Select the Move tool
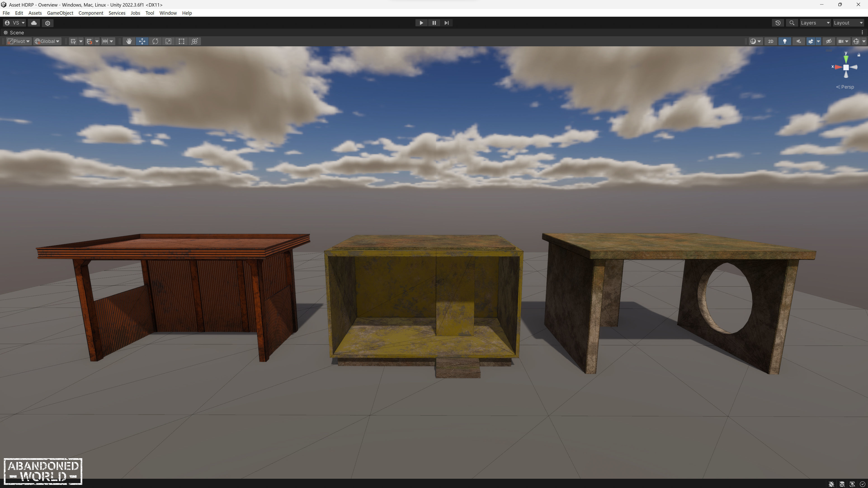This screenshot has height=488, width=868. tap(142, 41)
